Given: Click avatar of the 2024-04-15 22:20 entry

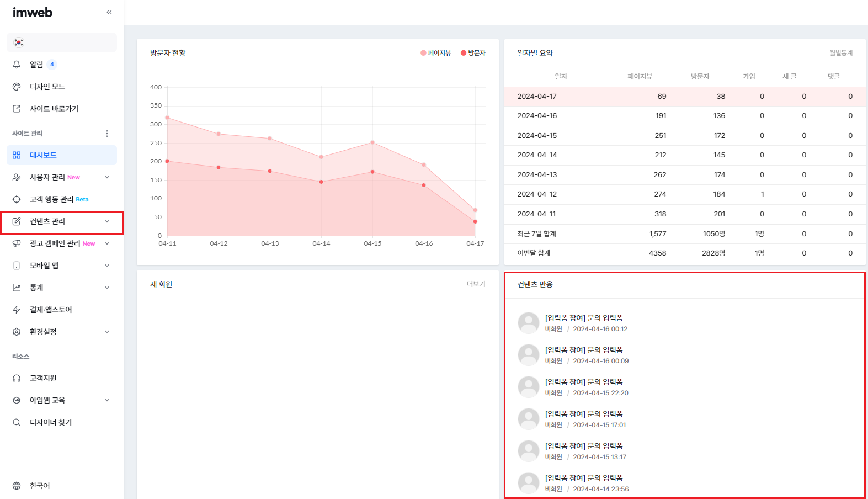Looking at the screenshot, I should pos(529,387).
